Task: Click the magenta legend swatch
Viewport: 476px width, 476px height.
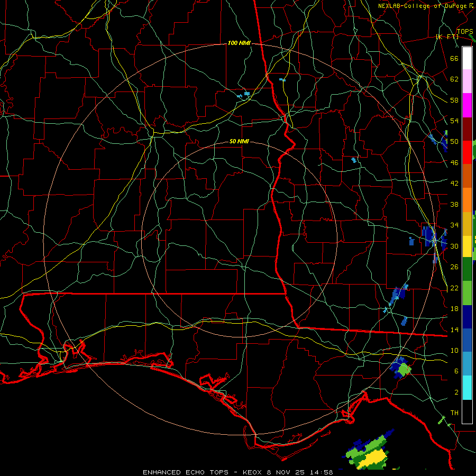Action: (467, 105)
